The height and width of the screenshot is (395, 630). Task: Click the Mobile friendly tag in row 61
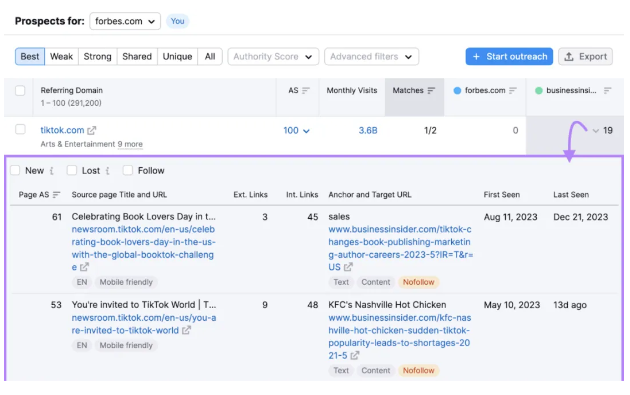coord(126,282)
